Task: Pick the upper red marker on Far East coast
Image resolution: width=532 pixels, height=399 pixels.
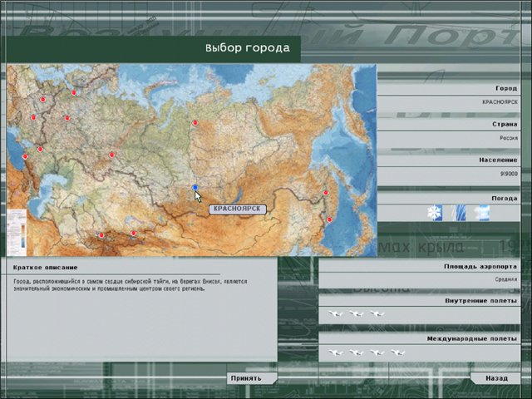Action: (x=327, y=194)
